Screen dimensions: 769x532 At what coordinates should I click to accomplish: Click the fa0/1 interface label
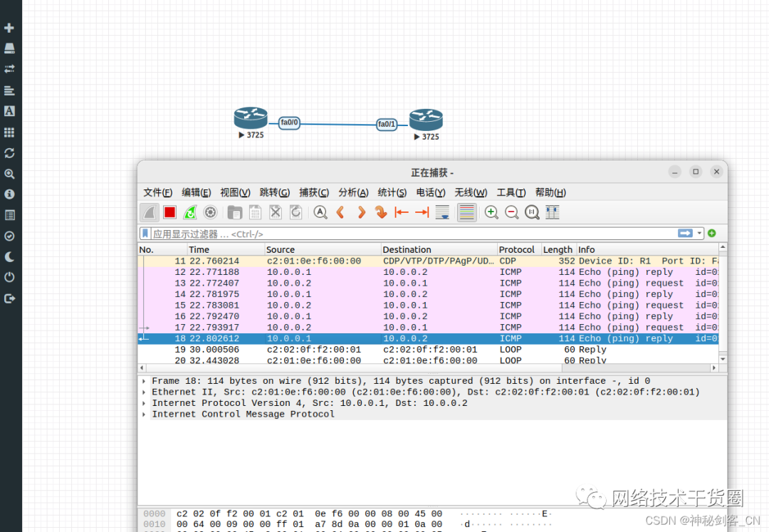pos(387,125)
